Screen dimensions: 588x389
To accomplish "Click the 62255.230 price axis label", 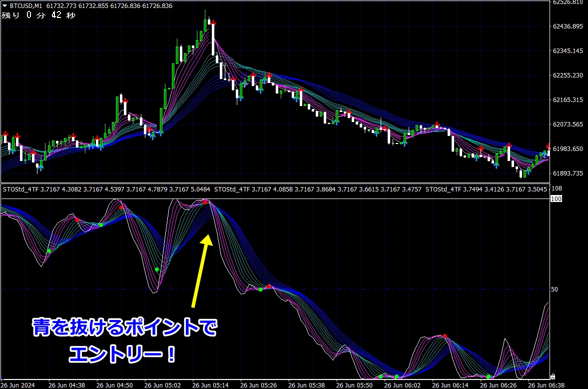I will (569, 75).
